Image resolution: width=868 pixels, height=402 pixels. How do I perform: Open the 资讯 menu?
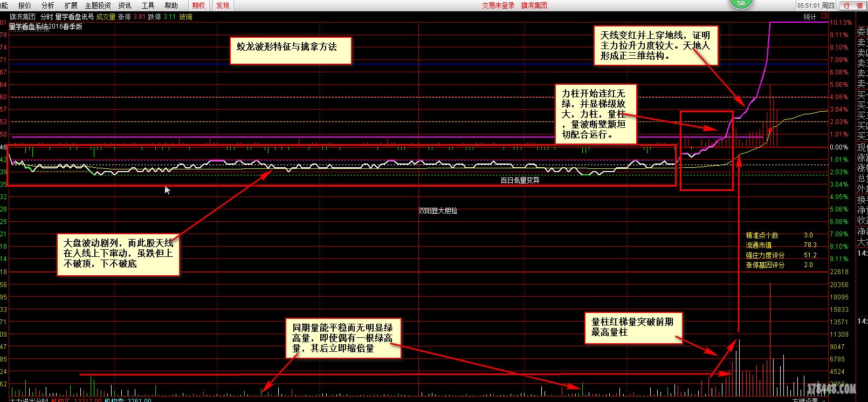[125, 5]
